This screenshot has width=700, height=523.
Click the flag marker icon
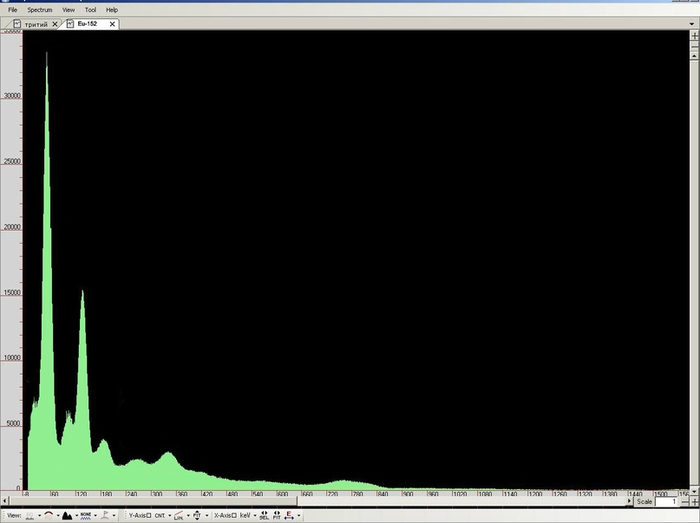click(x=105, y=515)
